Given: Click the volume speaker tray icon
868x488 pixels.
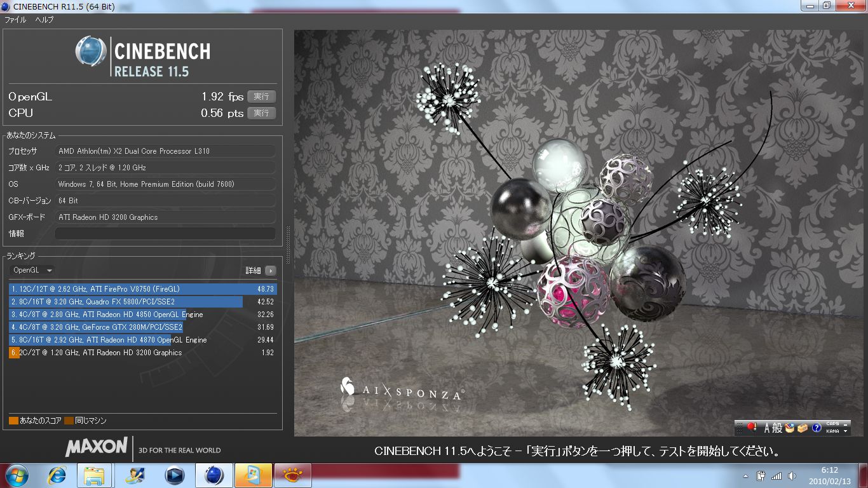Looking at the screenshot, I should coord(792,475).
